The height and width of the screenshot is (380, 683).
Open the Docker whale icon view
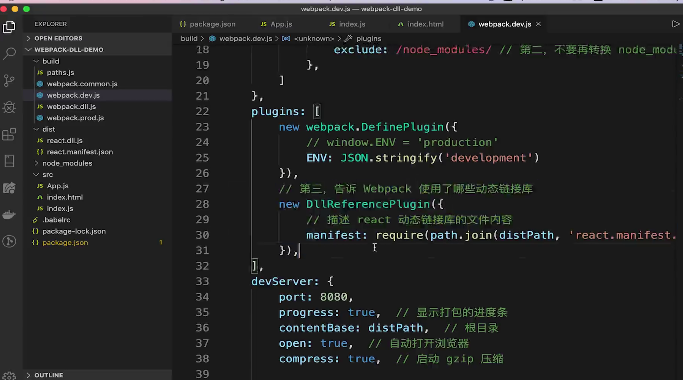pyautogui.click(x=9, y=215)
